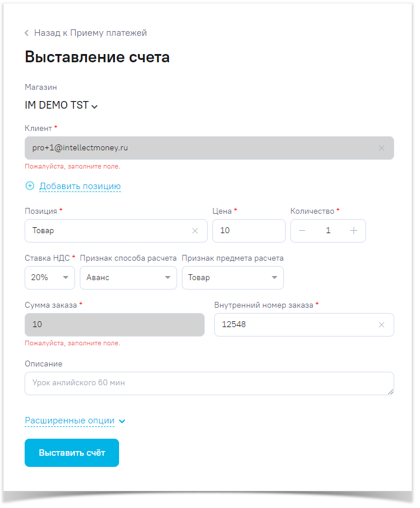420x508 pixels.
Task: Decrease quantity with minus button
Action: pos(302,231)
